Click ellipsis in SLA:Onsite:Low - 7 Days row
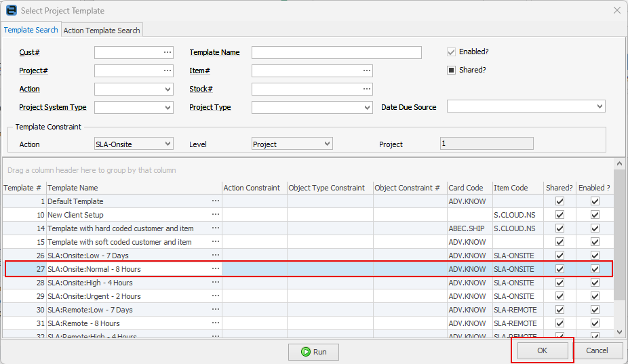The width and height of the screenshot is (628, 364). 216,256
